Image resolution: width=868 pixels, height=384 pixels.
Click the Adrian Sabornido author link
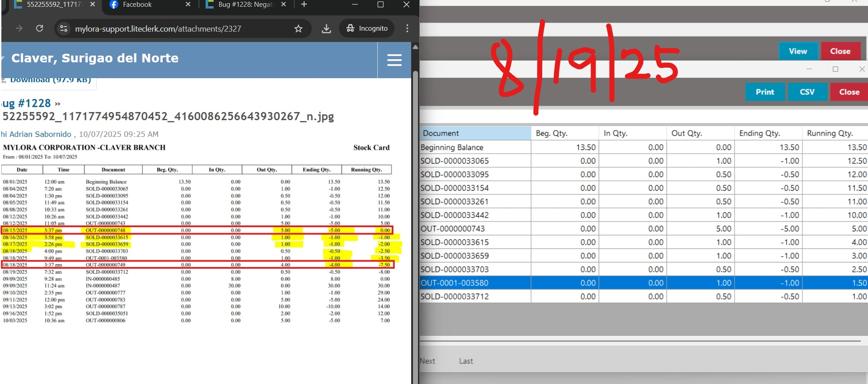coord(40,134)
